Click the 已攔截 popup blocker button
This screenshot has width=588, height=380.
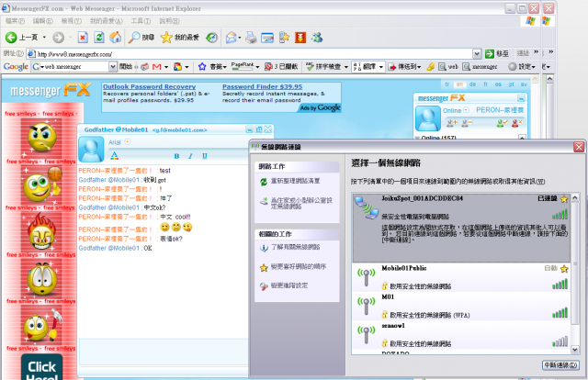click(281, 67)
